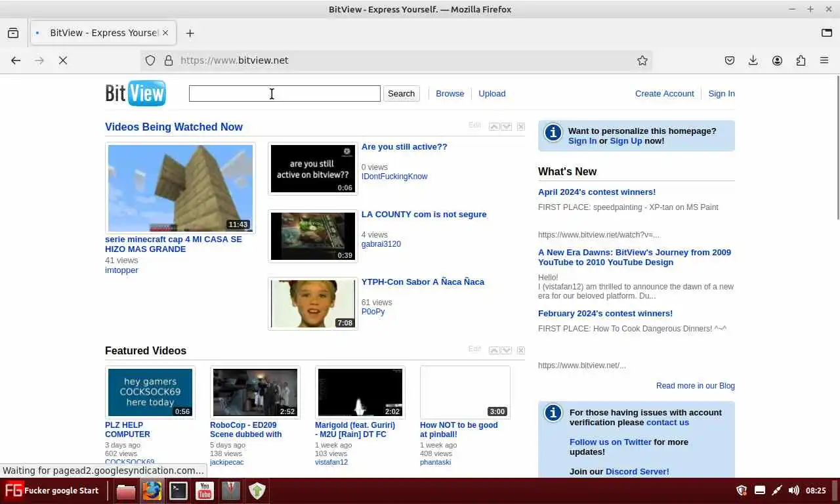Visit IDontFuckingKnow's channel
This screenshot has width=840, height=504.
[394, 177]
